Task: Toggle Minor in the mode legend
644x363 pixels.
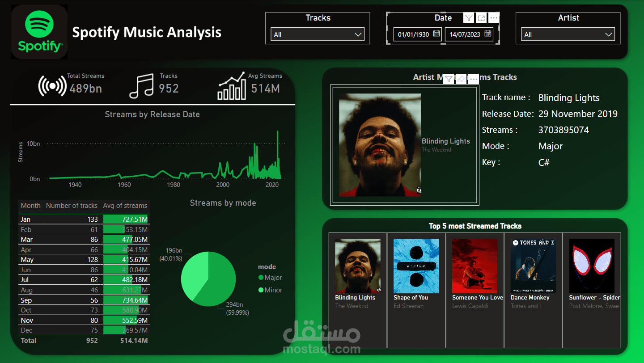Action: (271, 289)
